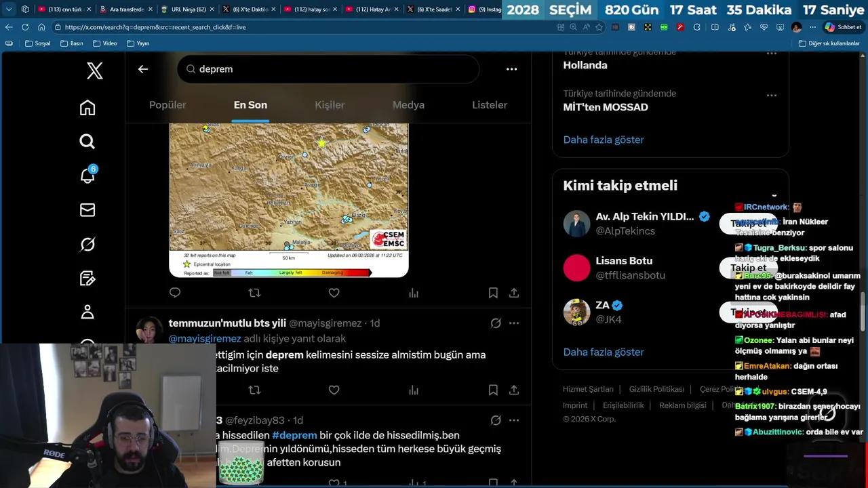Click Daha fazla göster under trends
Screen dimensions: 868x488
point(604,140)
